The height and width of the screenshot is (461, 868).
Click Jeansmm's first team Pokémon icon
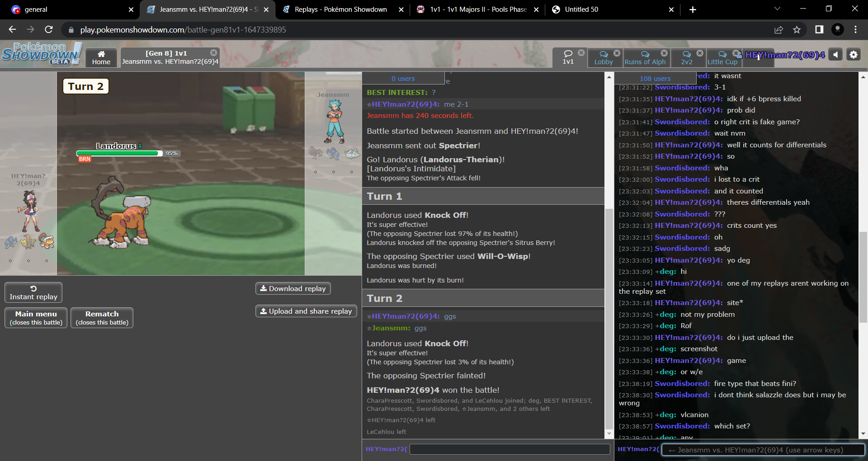pyautogui.click(x=316, y=153)
